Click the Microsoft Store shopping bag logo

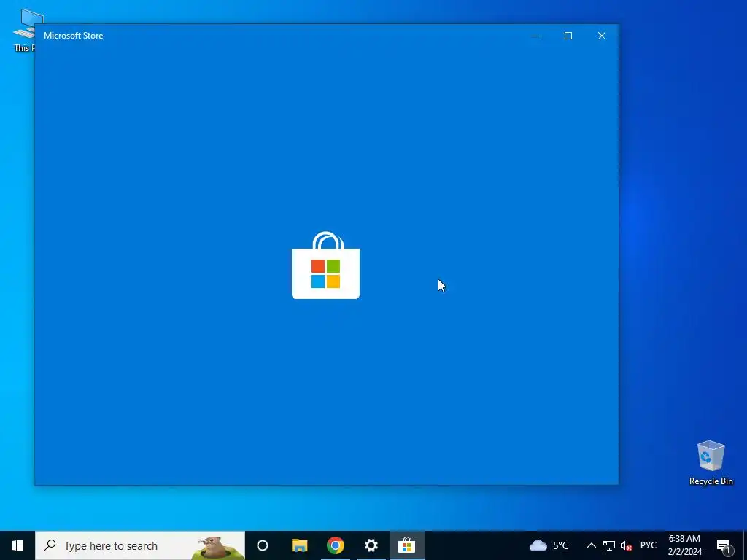point(326,265)
